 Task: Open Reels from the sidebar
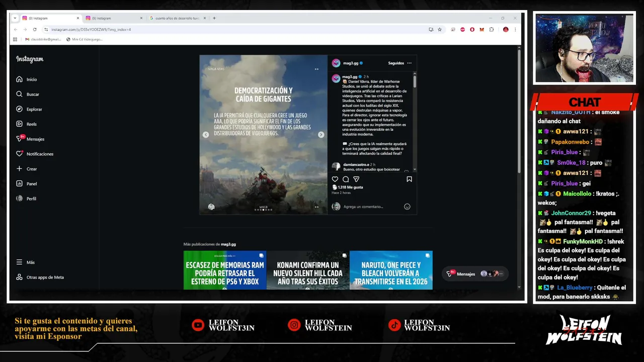point(26,124)
